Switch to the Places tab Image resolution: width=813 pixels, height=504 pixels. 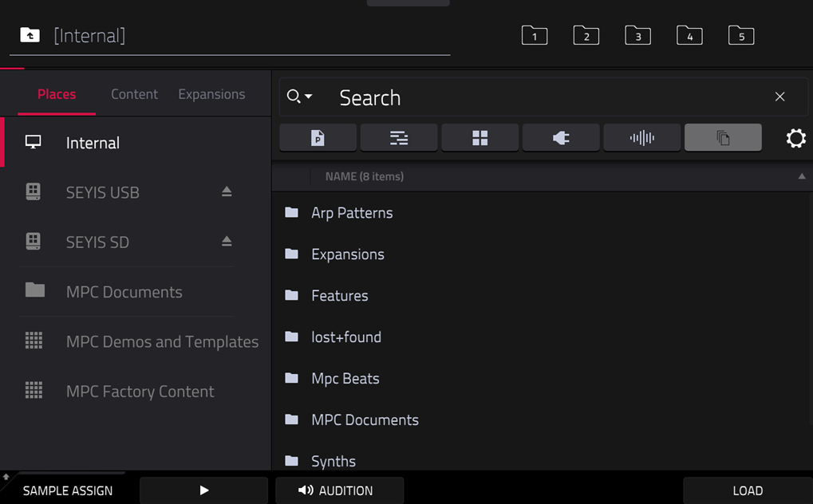[x=57, y=94]
